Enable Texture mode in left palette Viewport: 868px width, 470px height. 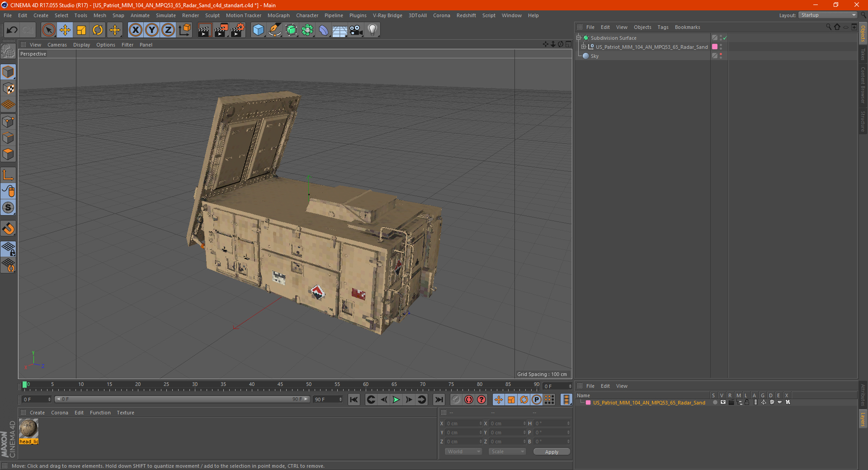tap(8, 89)
